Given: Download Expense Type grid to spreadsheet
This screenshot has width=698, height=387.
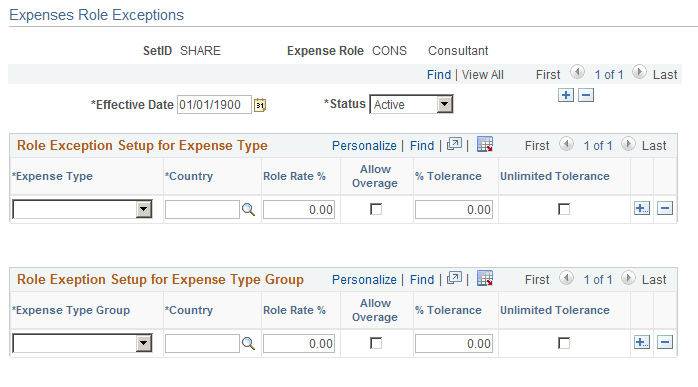Looking at the screenshot, I should click(485, 144).
